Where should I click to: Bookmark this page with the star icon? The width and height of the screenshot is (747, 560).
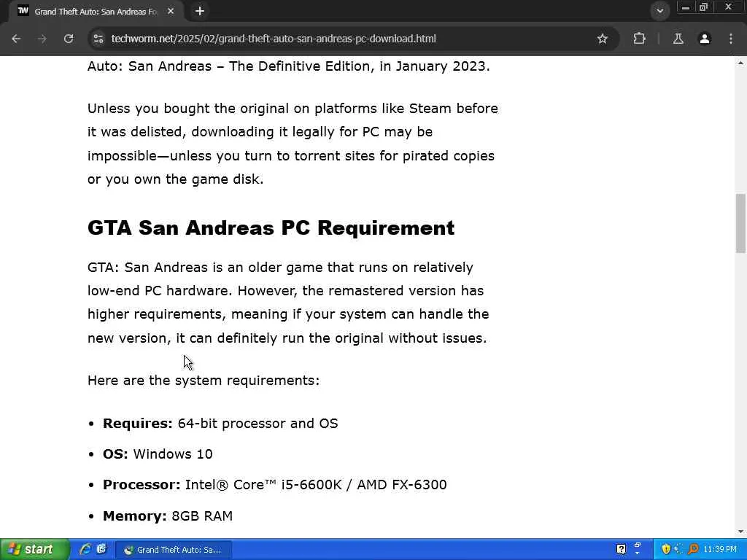click(x=602, y=39)
